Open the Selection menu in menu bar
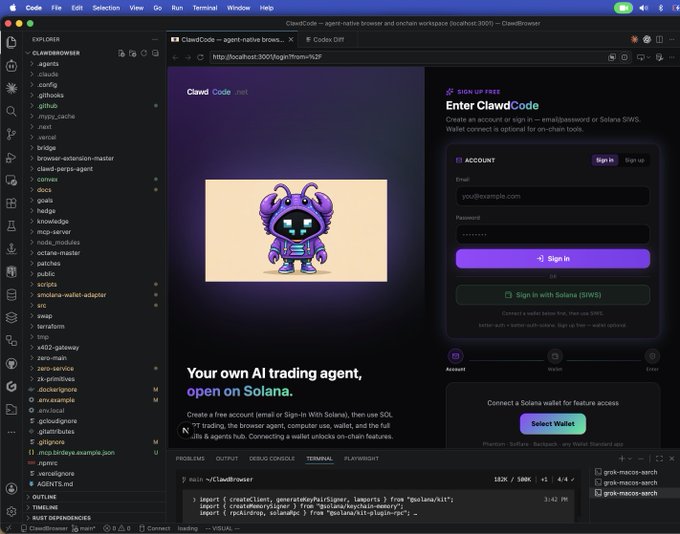This screenshot has width=680, height=534. point(106,8)
